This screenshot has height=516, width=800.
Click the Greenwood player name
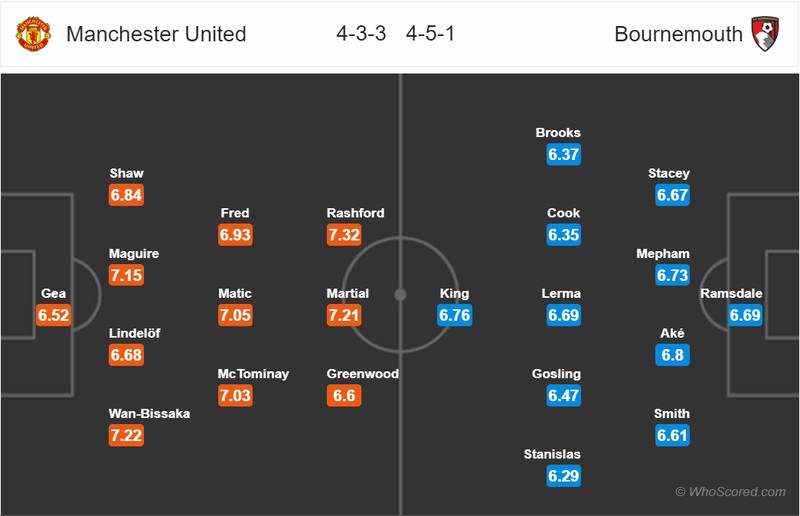(363, 374)
